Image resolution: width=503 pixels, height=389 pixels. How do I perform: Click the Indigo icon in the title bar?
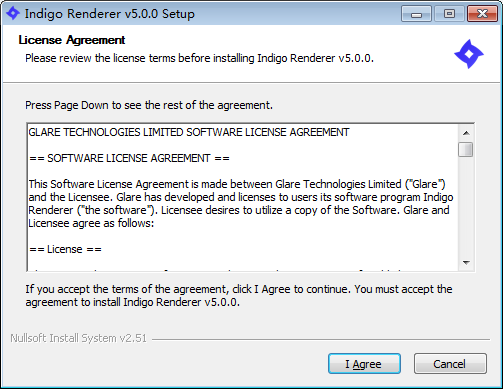[x=13, y=13]
